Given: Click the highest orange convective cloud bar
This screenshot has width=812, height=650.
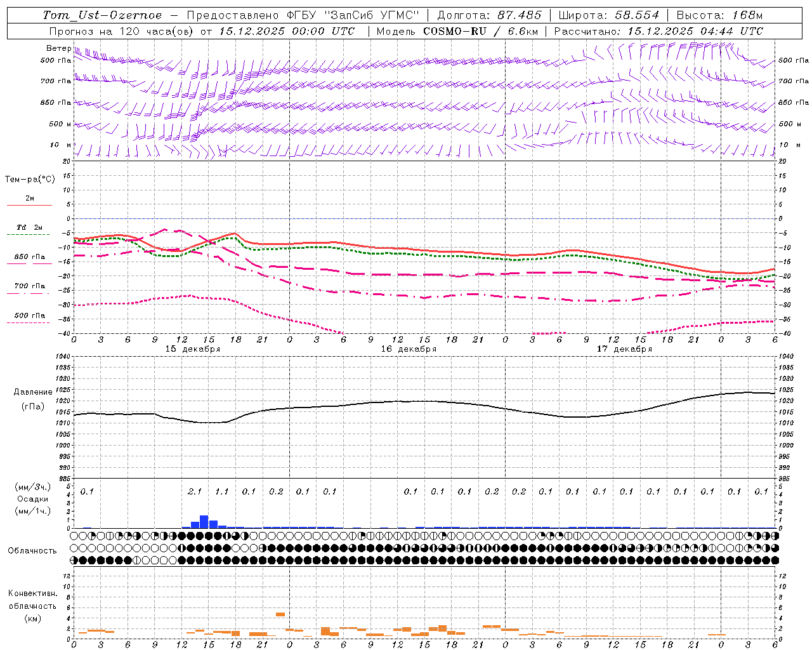Looking at the screenshot, I should [280, 614].
